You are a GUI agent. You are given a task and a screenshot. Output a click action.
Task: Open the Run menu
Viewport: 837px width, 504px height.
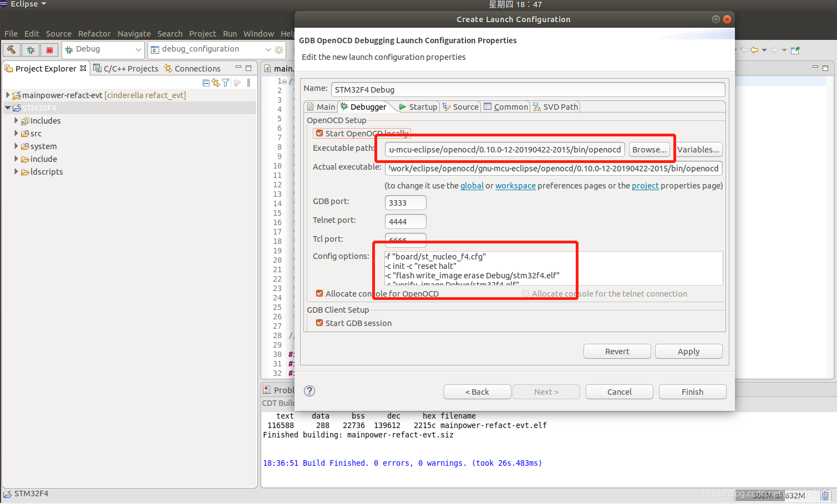[230, 33]
